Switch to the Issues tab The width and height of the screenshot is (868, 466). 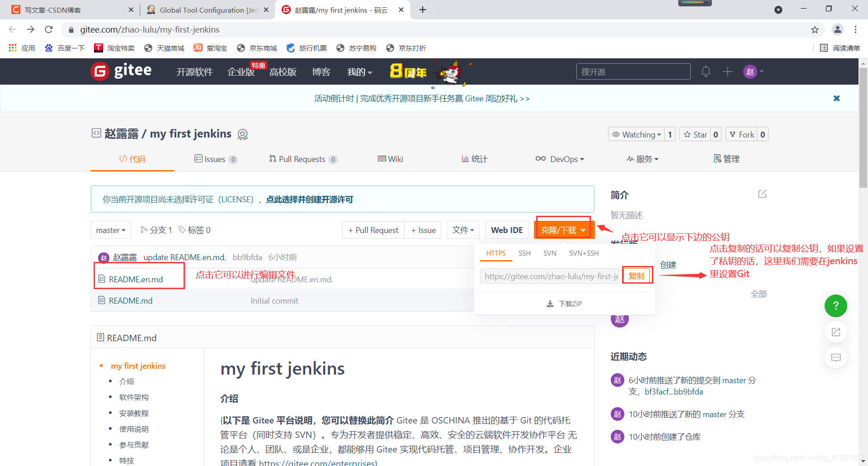(216, 159)
